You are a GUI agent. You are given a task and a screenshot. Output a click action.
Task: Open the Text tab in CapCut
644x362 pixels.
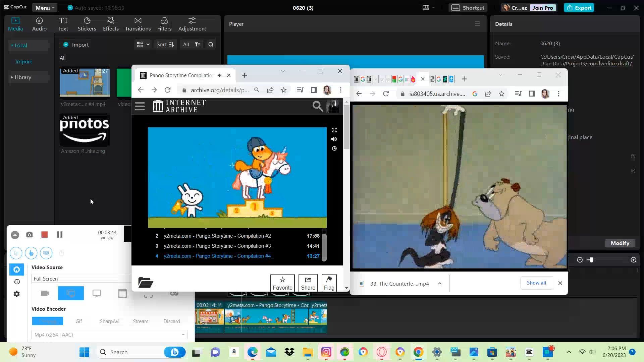pyautogui.click(x=63, y=24)
